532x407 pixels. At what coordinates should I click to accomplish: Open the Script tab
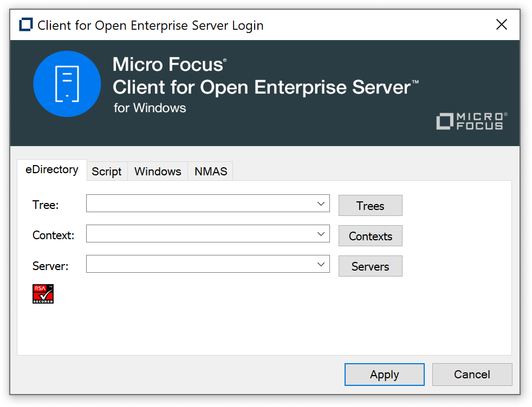point(107,172)
